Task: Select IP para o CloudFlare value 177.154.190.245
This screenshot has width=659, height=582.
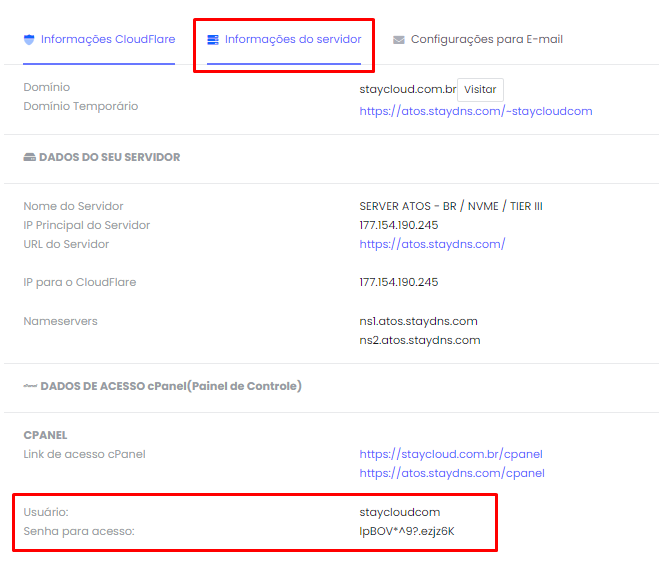Action: 398,282
